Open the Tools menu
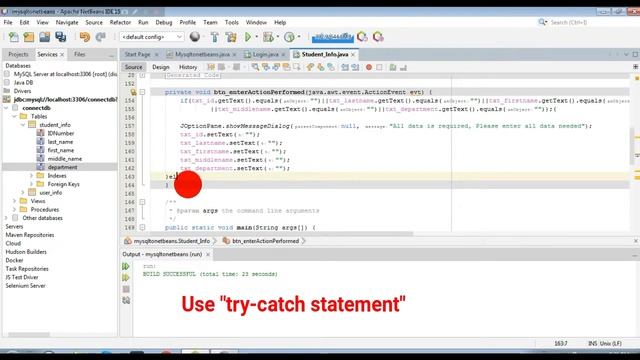This screenshot has width=640, height=360. coord(231,22)
